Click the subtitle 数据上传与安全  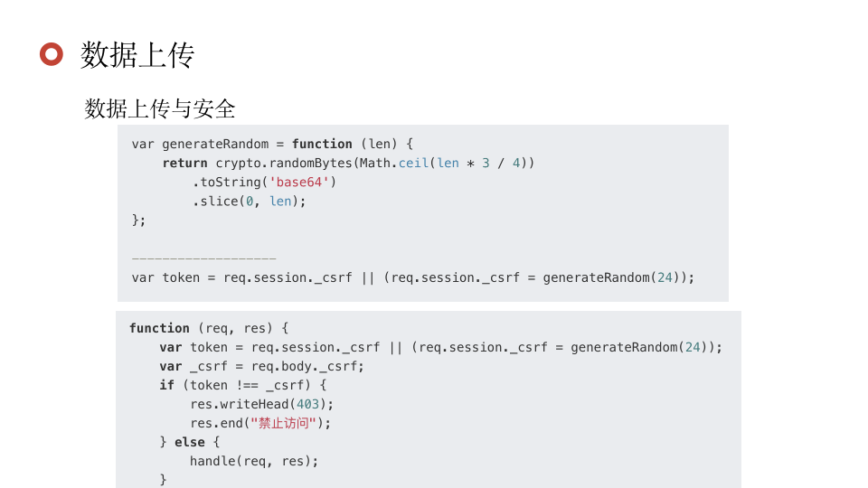[160, 109]
